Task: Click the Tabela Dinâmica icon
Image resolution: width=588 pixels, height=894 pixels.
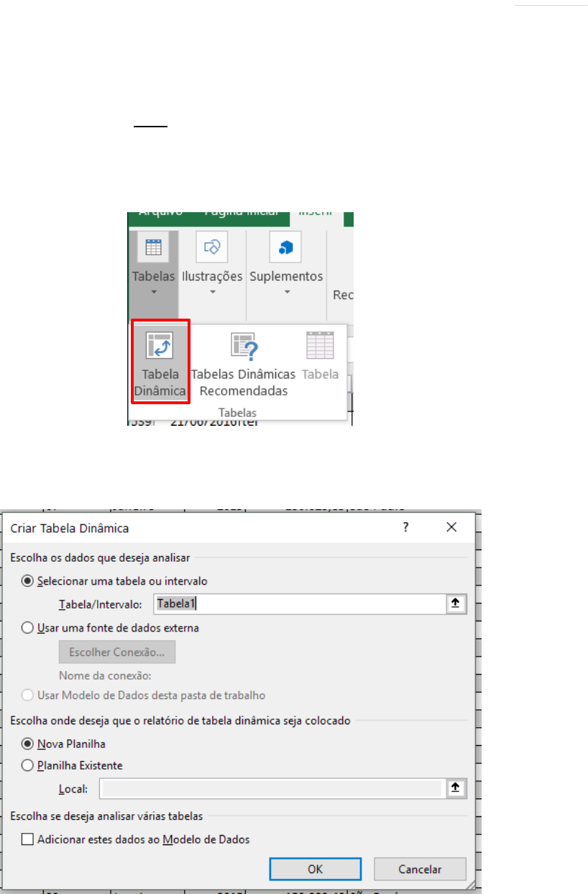Action: 160,345
